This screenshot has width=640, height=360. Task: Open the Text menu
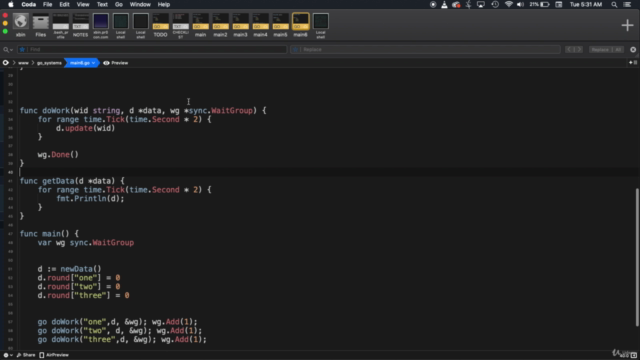102,4
